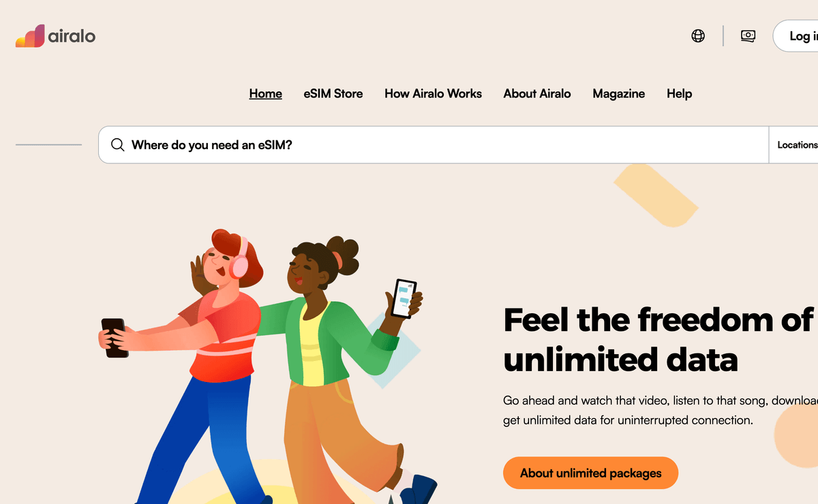Click the 'Feel the freedom of unlimited data' heading
Image resolution: width=818 pixels, height=504 pixels.
(x=658, y=340)
